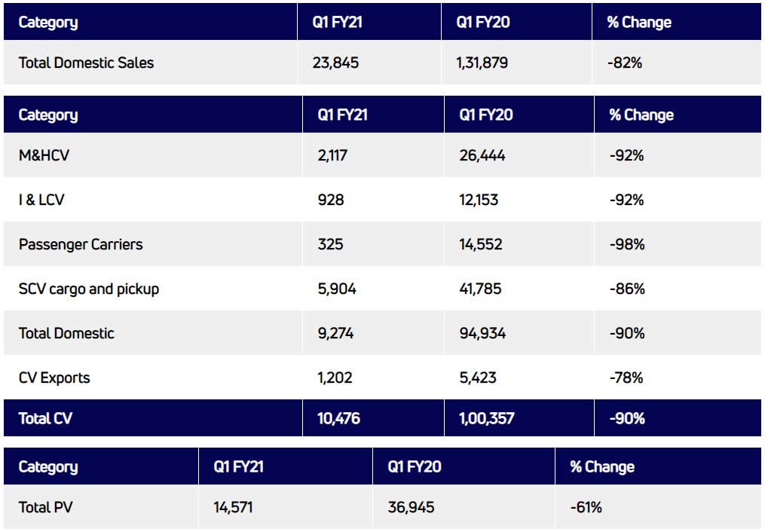Click the M&HCV category row
The image size is (765, 532).
click(x=46, y=156)
